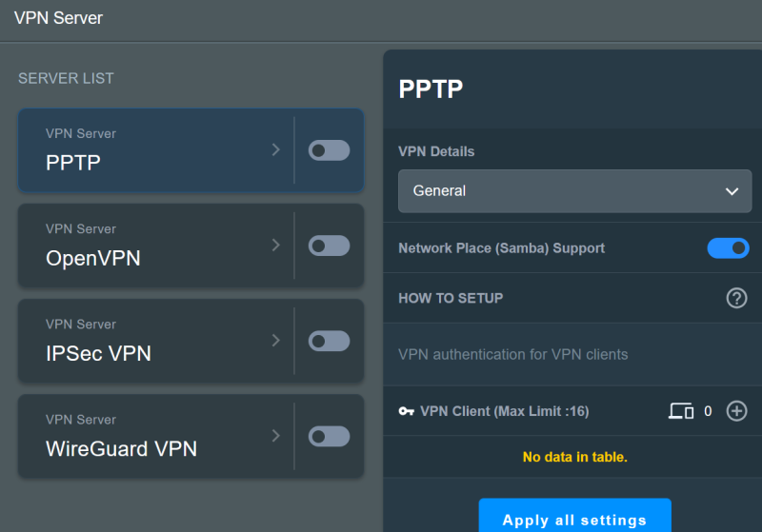Viewport: 762px width, 532px height.
Task: Select the OpenVPN server list entry
Action: (x=155, y=246)
